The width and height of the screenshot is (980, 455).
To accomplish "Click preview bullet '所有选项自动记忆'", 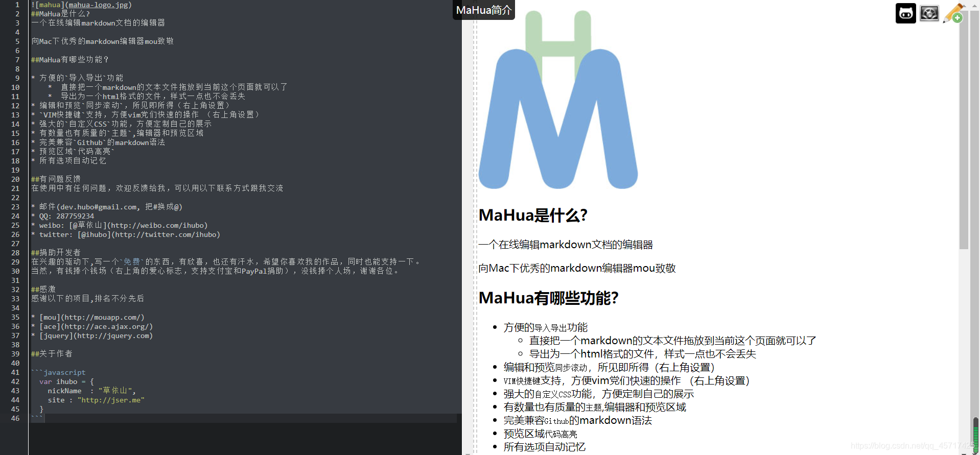I will [545, 447].
